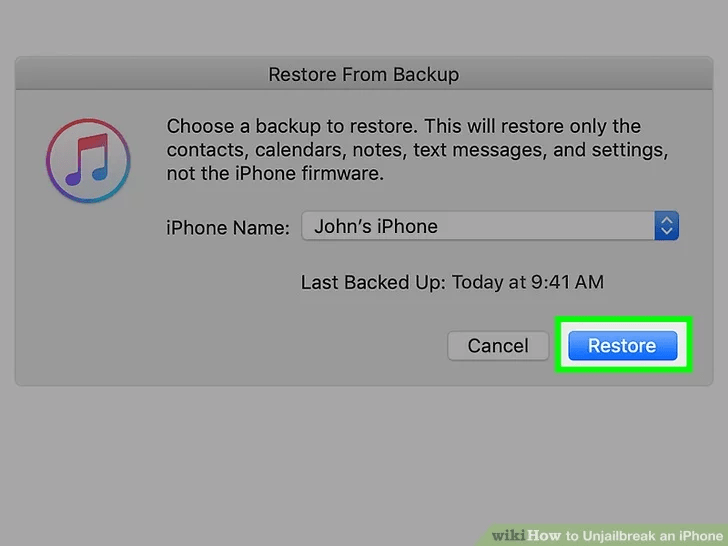Expand the blue iPhone Name dropdown arrows

pyautogui.click(x=666, y=226)
